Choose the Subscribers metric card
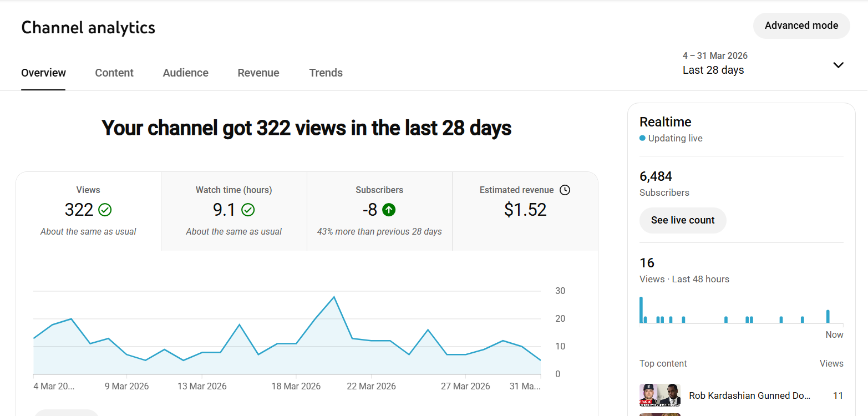Viewport: 868px width, 416px height. pos(379,211)
